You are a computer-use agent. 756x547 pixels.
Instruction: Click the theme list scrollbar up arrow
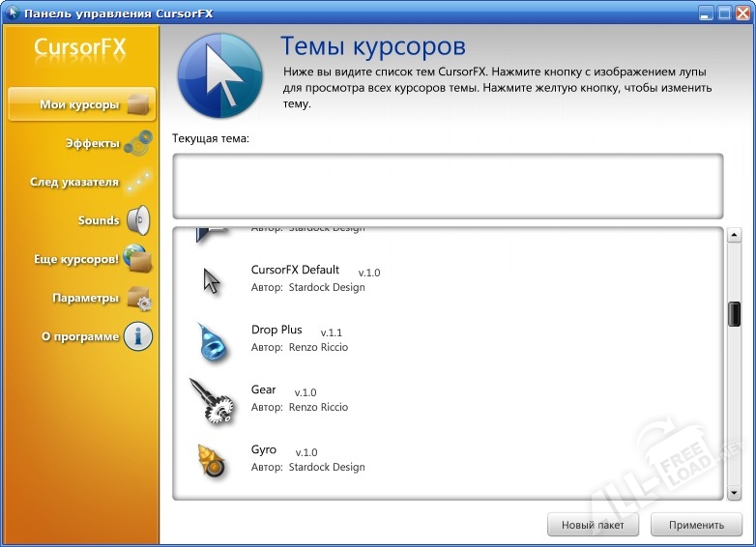(x=734, y=235)
